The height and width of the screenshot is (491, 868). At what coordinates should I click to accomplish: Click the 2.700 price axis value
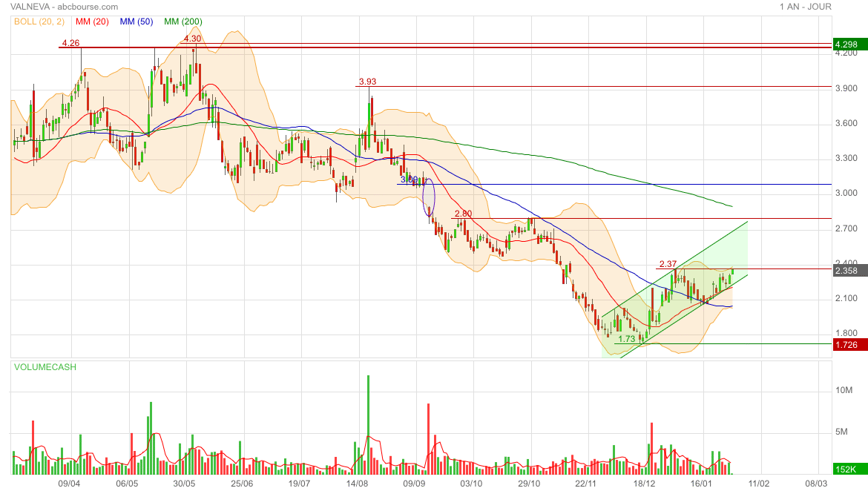point(846,228)
